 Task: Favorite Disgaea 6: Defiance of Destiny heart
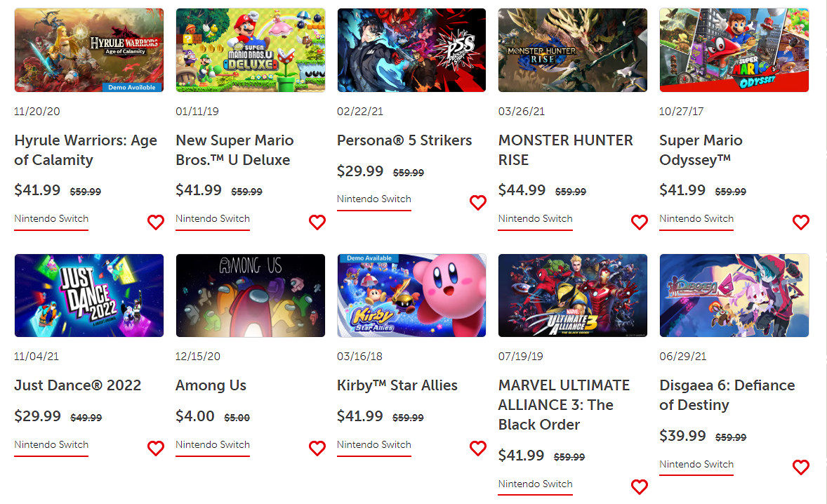click(801, 467)
